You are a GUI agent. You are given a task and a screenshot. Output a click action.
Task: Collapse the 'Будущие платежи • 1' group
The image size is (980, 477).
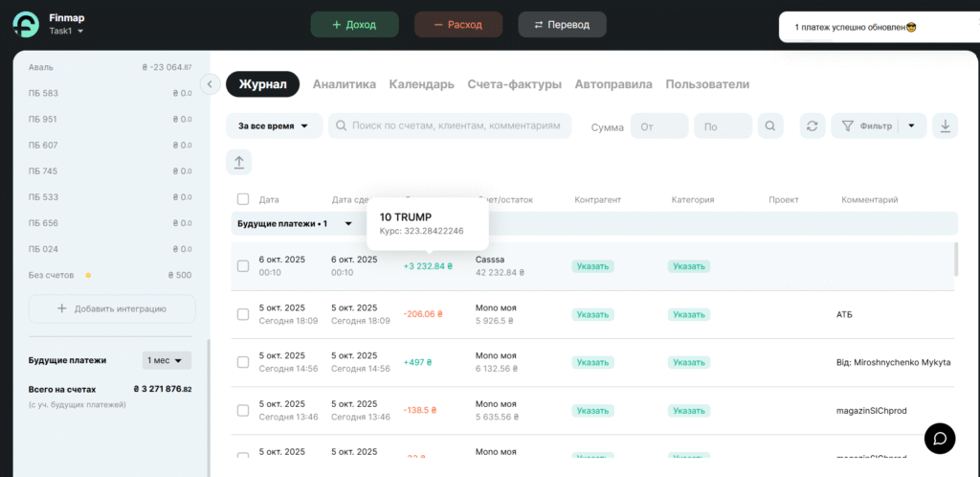[x=348, y=223]
